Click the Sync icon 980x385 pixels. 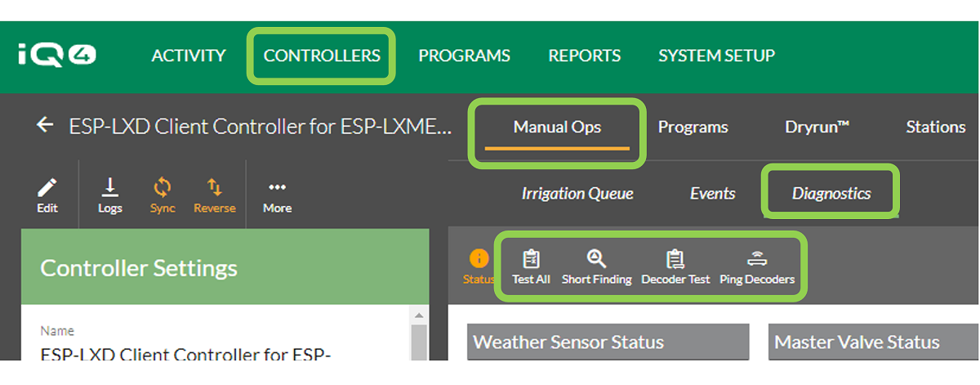[x=163, y=196]
